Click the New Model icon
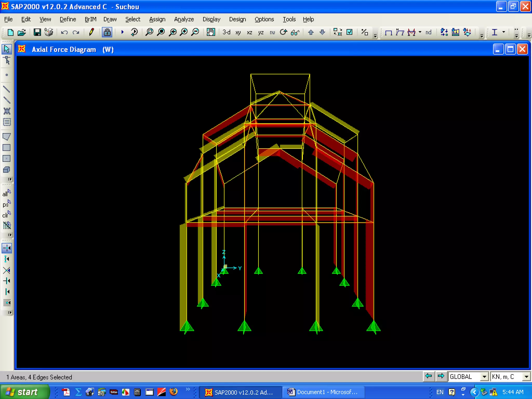The width and height of the screenshot is (532, 399). 10,32
